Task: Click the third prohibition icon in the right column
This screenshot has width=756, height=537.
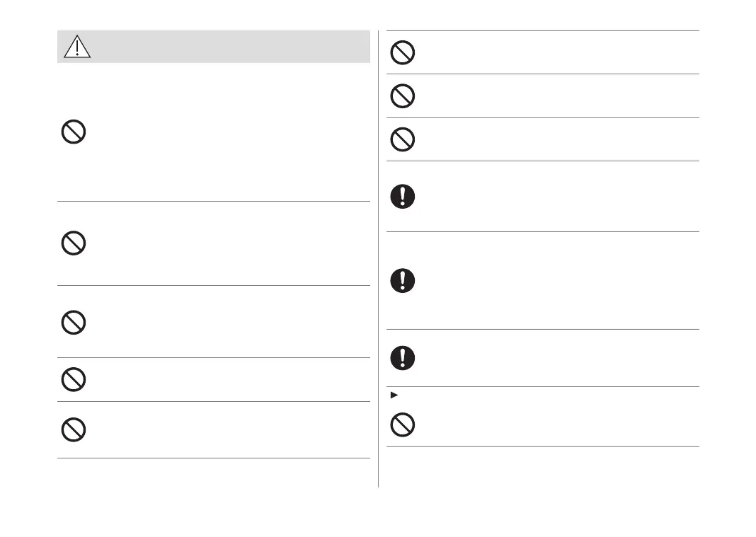Action: coord(402,139)
